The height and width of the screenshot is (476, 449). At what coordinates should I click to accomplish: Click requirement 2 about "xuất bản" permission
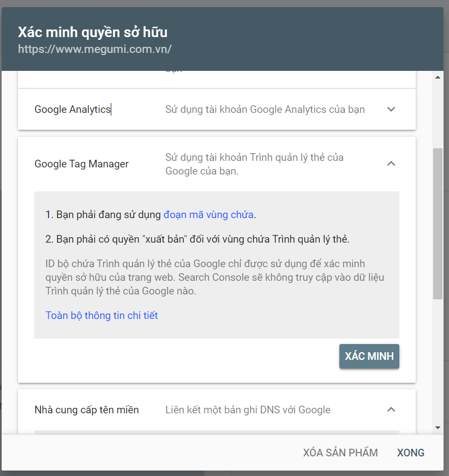coord(197,239)
